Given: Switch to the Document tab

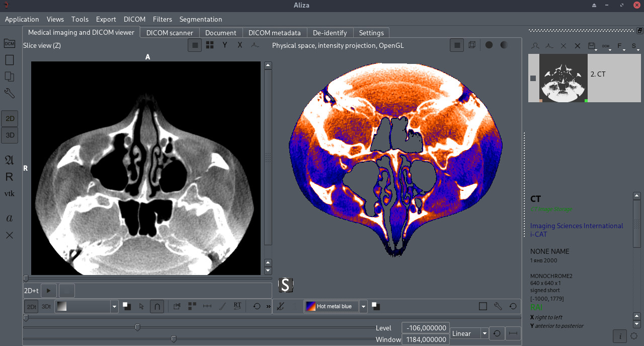Looking at the screenshot, I should click(x=221, y=33).
